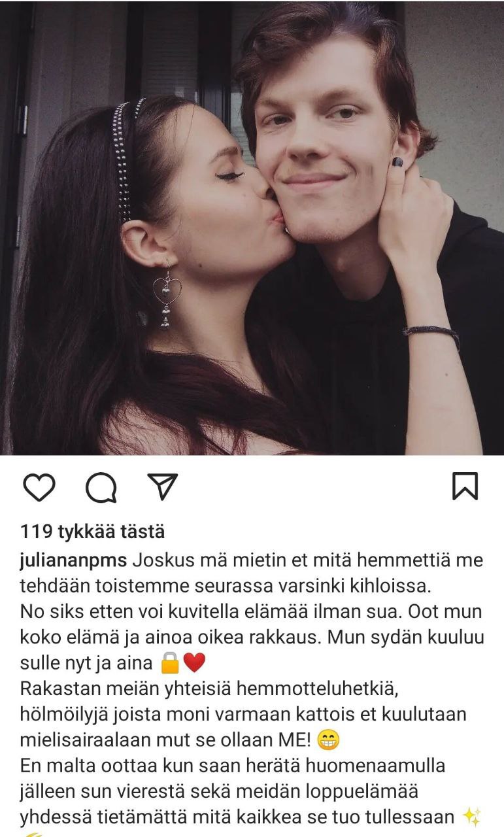Click the sparkles emoji after 'tullessaan'

click(472, 817)
